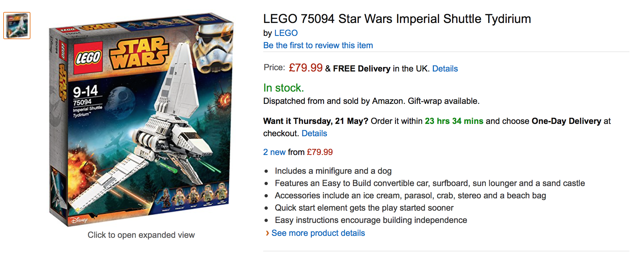Click the product title LEGO 75094 Star Wars
Image resolution: width=644 pixels, height=254 pixels.
click(397, 19)
